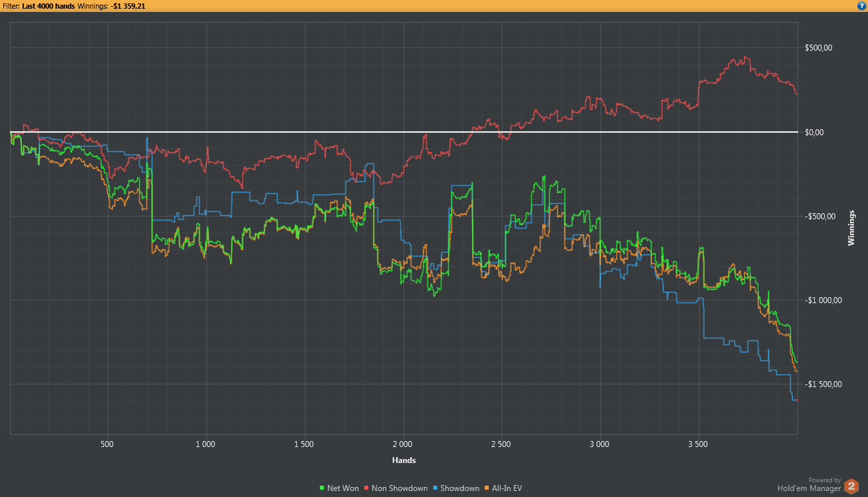The image size is (868, 497).
Task: Click the -$1 500,00 axis label
Action: 823,384
